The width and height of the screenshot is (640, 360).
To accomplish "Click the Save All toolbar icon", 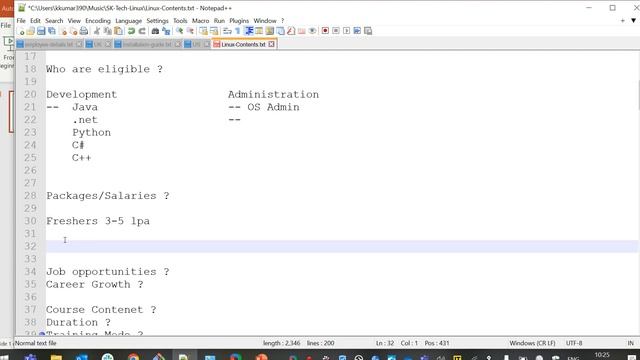I will pos(52,31).
